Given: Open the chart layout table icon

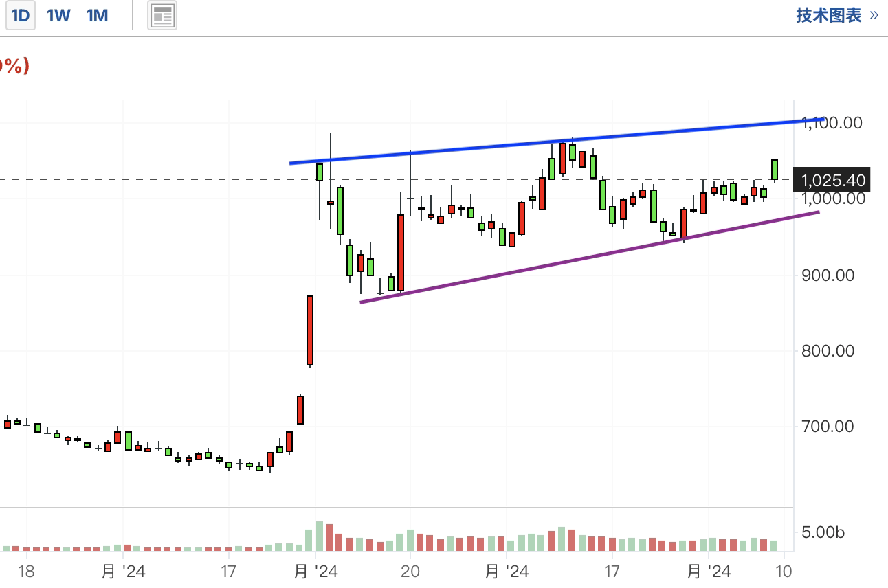Looking at the screenshot, I should [x=162, y=16].
